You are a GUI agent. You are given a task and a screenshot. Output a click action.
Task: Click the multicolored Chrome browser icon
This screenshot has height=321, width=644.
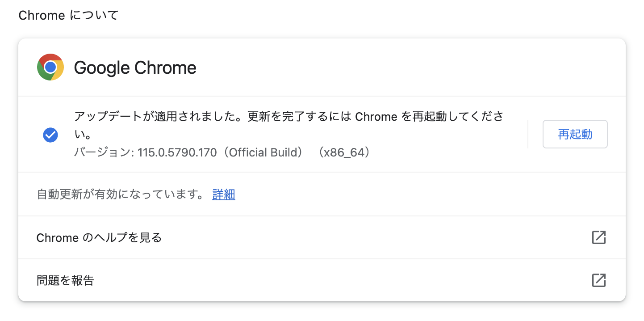click(50, 67)
